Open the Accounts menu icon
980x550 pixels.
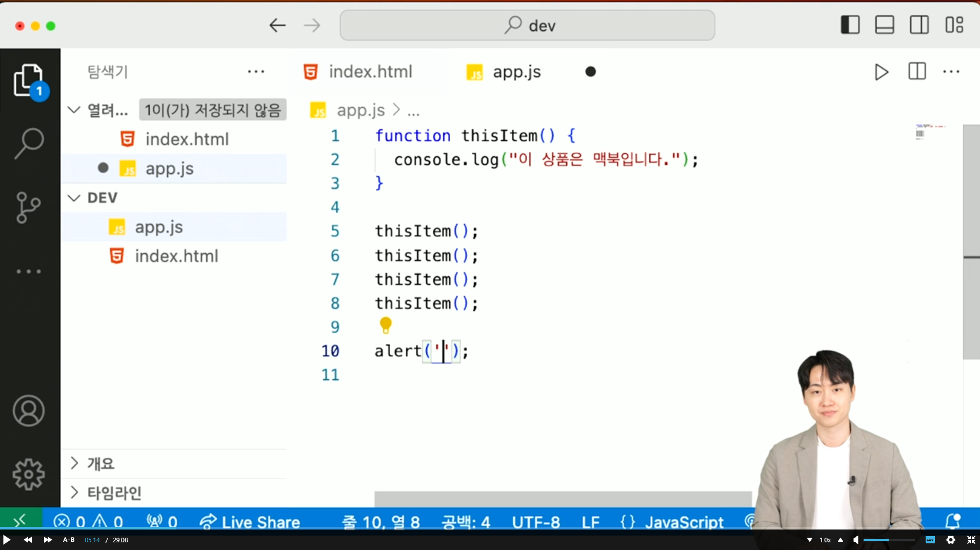[29, 411]
